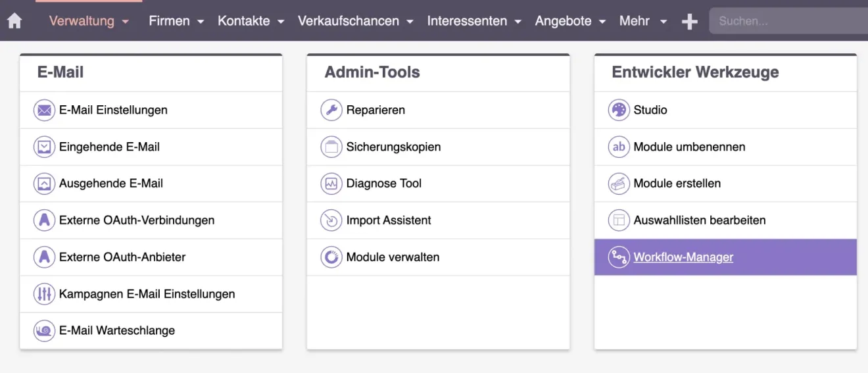
Task: Click the Externe OAuth-Verbindungen icon
Action: (45, 220)
